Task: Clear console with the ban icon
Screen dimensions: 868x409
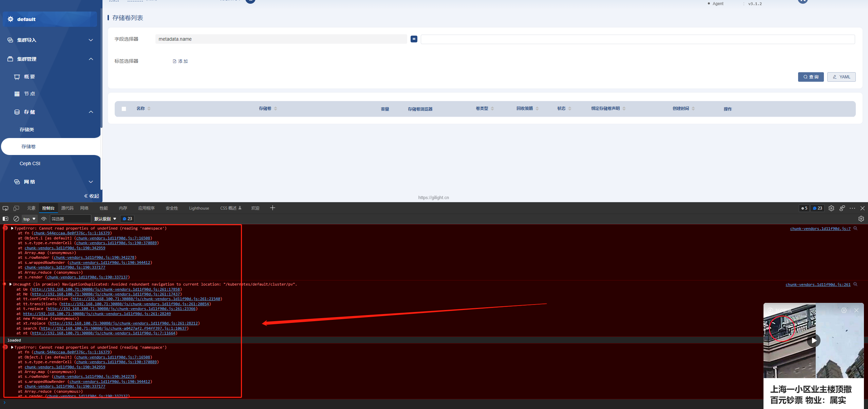Action: [x=16, y=219]
